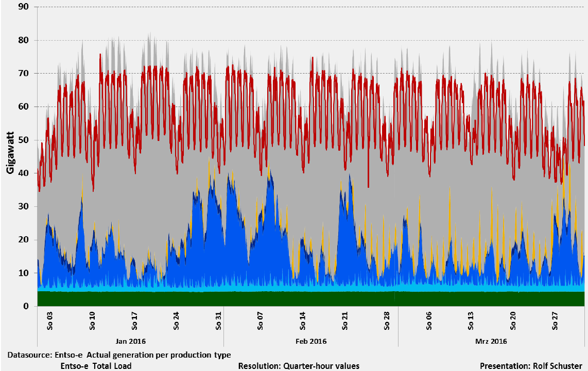
Task: Click the y-axis value 90
Action: pos(24,7)
